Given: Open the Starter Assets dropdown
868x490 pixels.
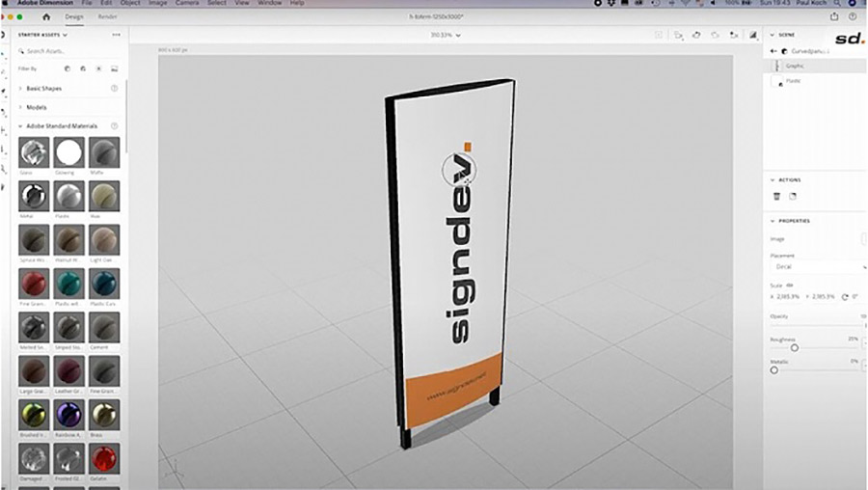Looking at the screenshot, I should (42, 35).
